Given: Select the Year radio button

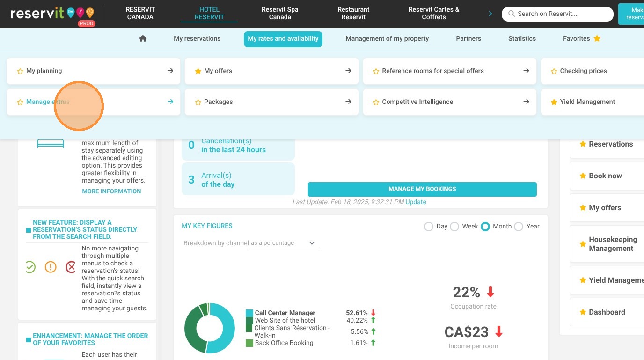Looking at the screenshot, I should click(519, 227).
